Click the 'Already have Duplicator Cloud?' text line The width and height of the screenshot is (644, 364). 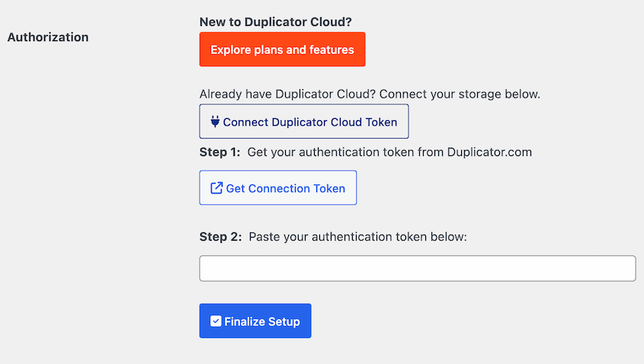click(370, 94)
